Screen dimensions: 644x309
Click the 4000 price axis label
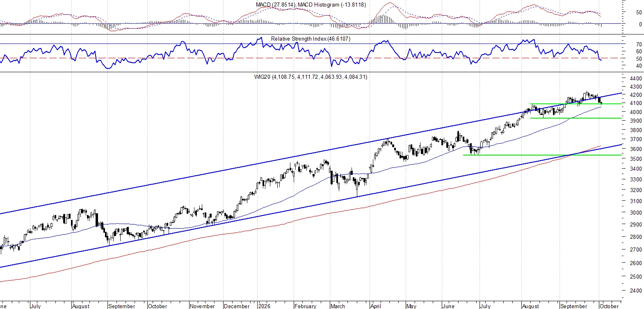636,112
